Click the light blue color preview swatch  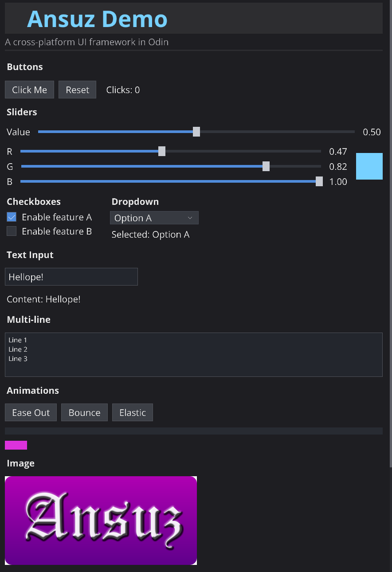pyautogui.click(x=369, y=166)
